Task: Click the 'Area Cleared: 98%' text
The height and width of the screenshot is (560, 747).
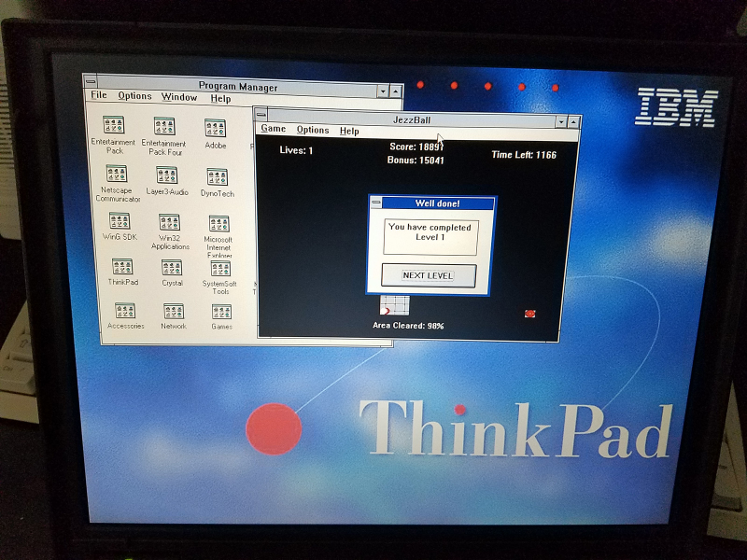Action: 408,326
